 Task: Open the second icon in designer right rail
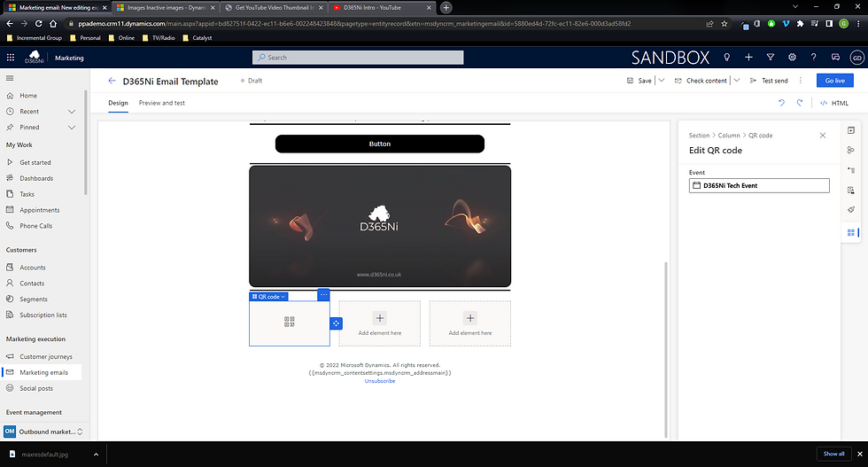click(851, 150)
